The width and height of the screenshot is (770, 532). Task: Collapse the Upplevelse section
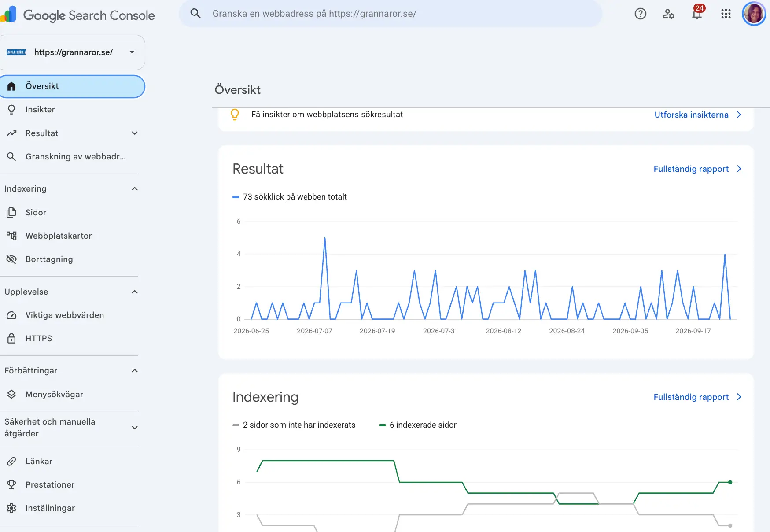[x=135, y=292]
